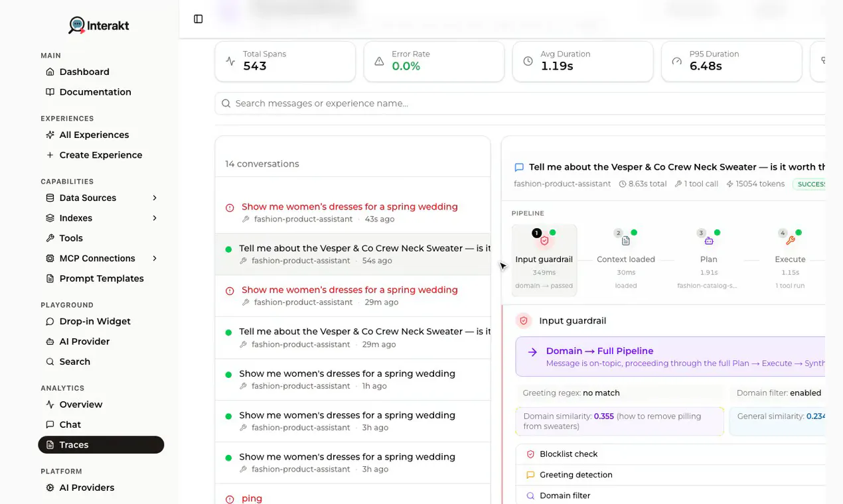
Task: Click the Prompt Templates file icon
Action: (x=50, y=279)
